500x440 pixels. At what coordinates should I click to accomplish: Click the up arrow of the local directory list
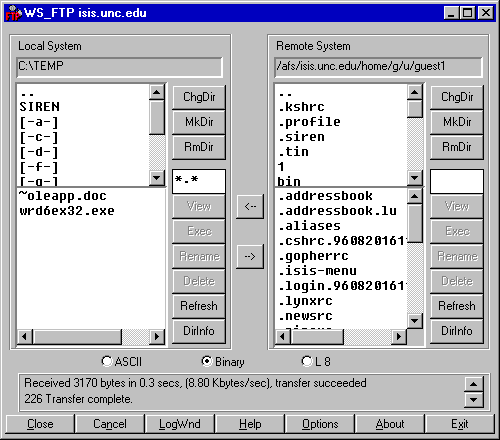click(157, 92)
